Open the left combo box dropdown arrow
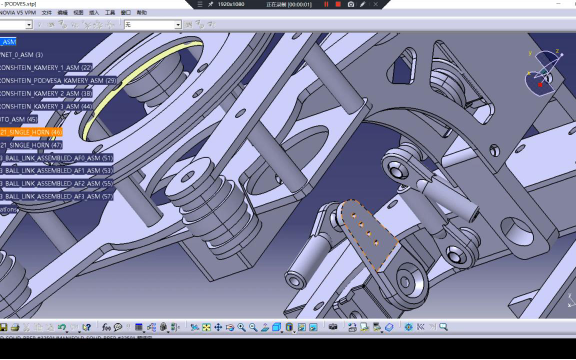This screenshot has height=360, width=576. tap(29, 25)
